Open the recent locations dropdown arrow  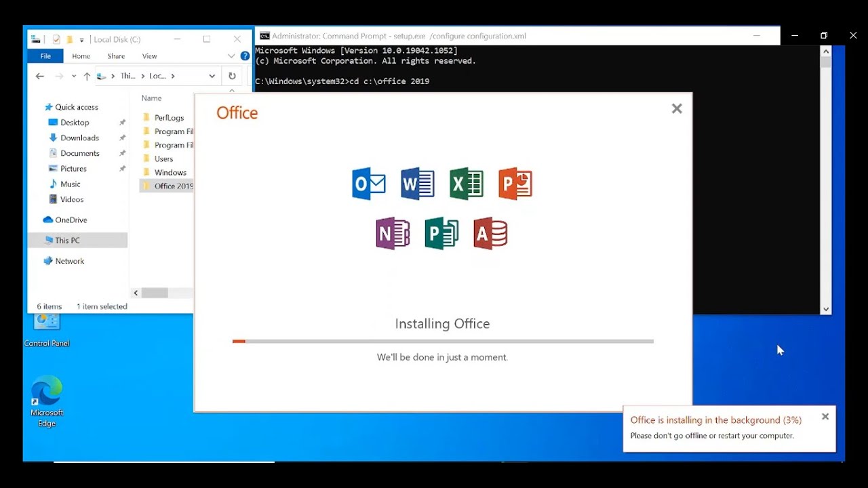pyautogui.click(x=73, y=77)
